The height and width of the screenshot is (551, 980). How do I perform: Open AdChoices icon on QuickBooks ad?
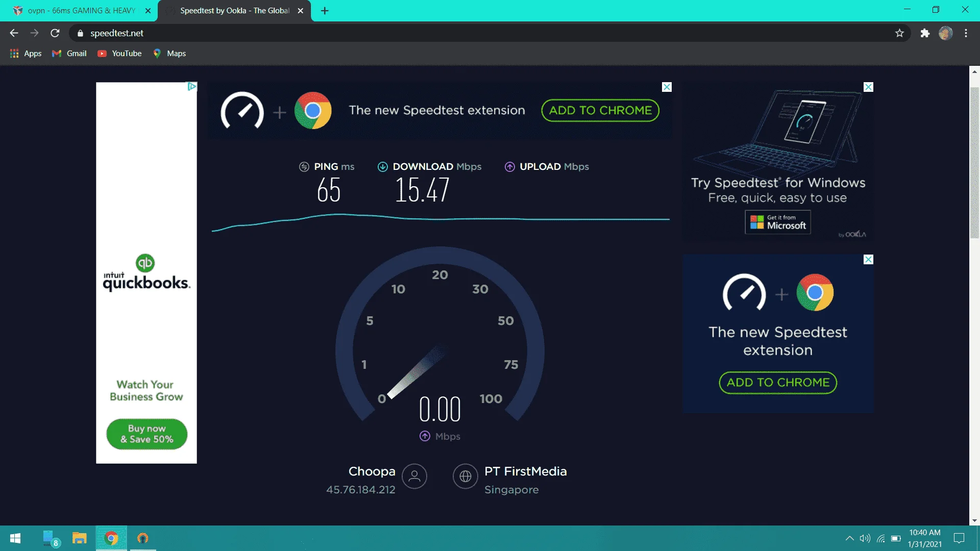click(x=191, y=87)
